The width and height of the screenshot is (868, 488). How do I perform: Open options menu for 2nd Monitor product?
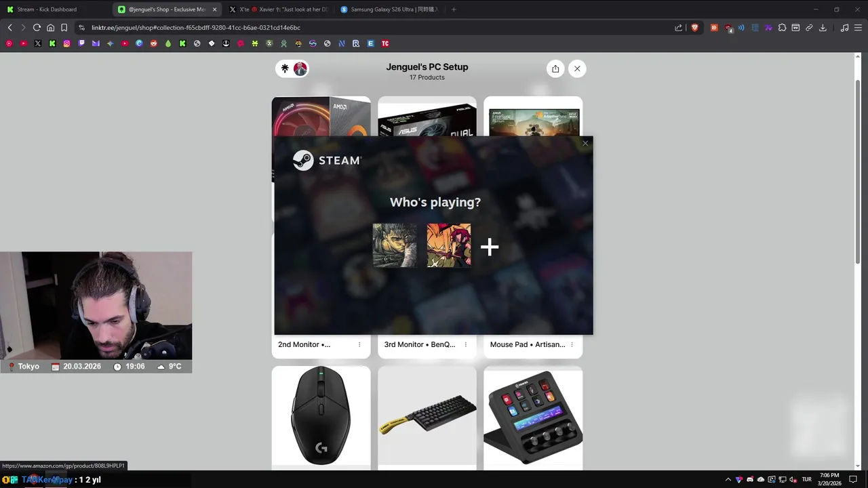point(359,344)
